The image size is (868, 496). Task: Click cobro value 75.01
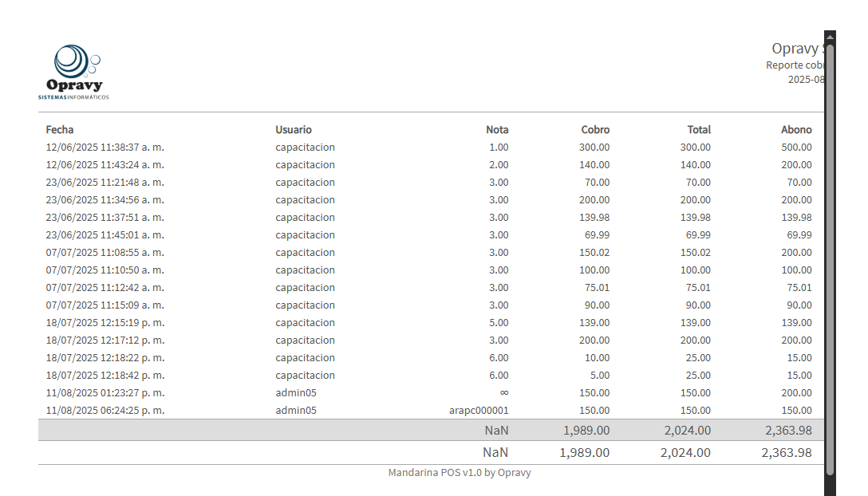click(598, 287)
